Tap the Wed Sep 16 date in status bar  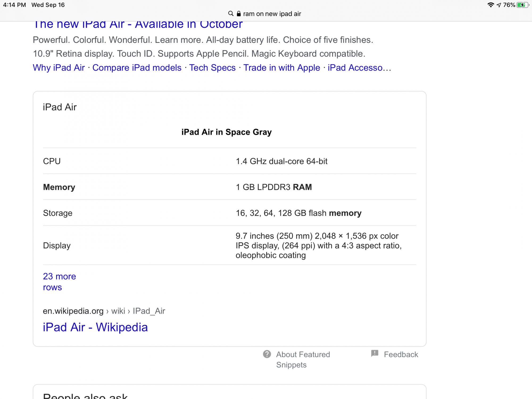(48, 5)
